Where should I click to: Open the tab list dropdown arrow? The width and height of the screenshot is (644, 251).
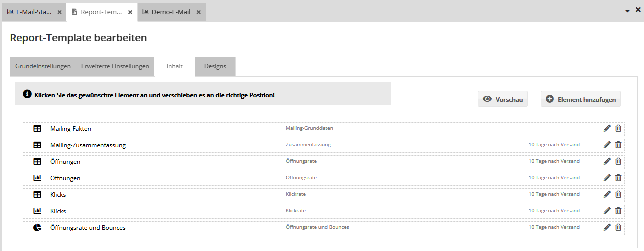627,11
